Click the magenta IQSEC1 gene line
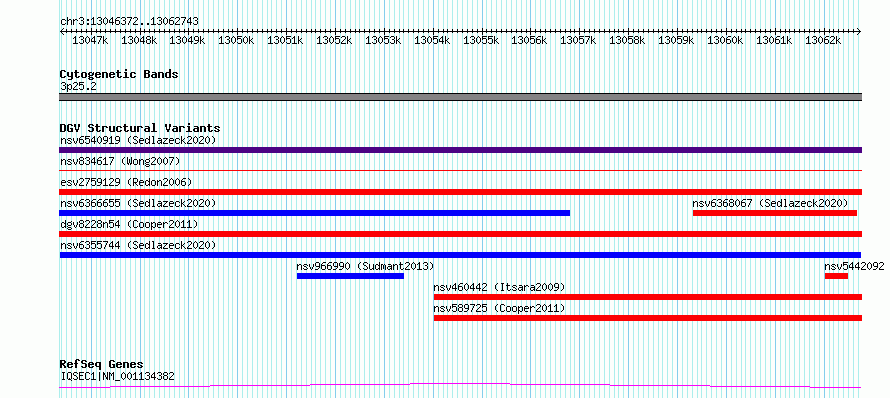The height and width of the screenshot is (398, 890). pos(460,386)
